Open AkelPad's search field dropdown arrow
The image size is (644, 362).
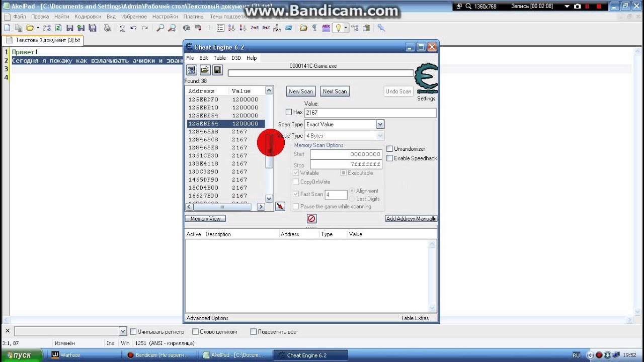pyautogui.click(x=123, y=331)
